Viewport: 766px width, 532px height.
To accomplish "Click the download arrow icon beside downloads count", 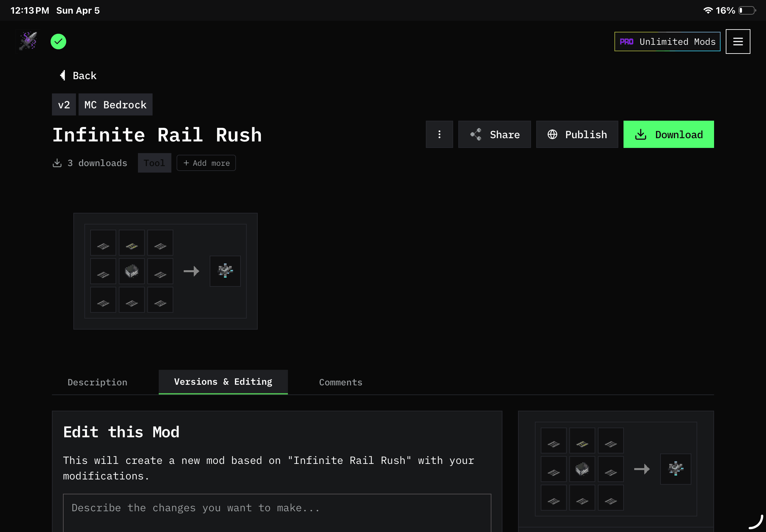I will (58, 163).
